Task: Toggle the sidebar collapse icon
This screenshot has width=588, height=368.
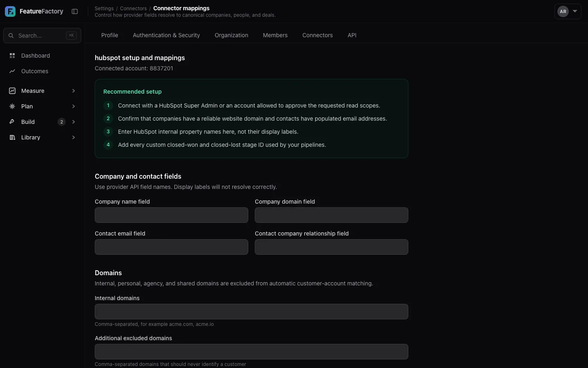Action: pos(75,11)
